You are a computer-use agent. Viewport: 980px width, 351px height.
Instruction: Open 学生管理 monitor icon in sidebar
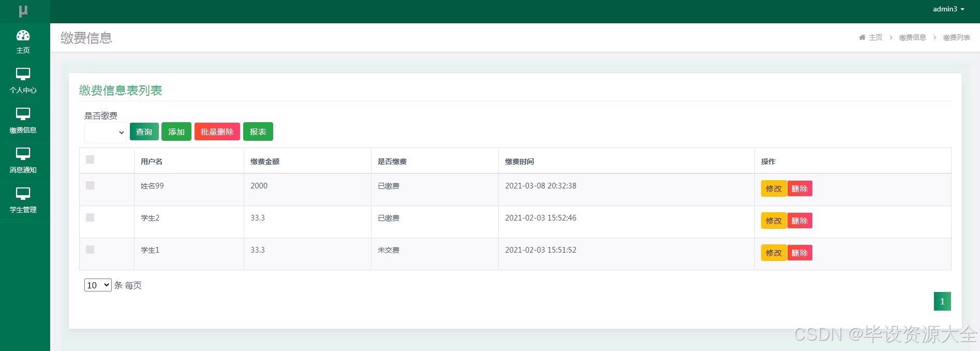point(23,194)
